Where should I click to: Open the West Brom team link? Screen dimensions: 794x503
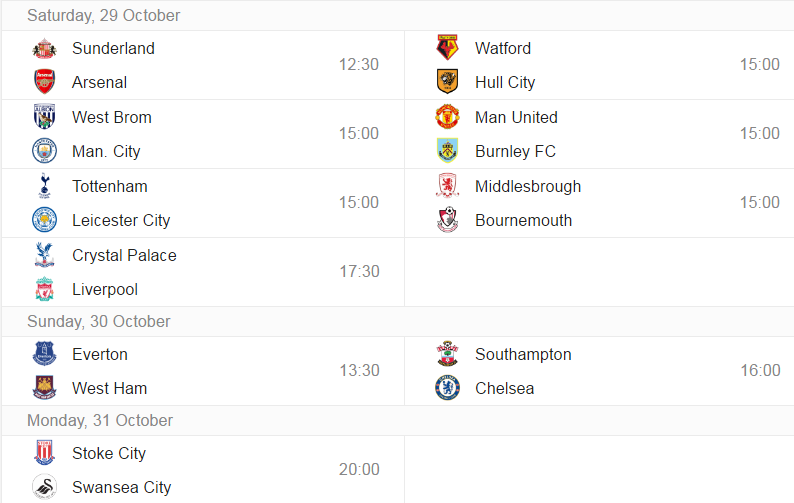[111, 118]
